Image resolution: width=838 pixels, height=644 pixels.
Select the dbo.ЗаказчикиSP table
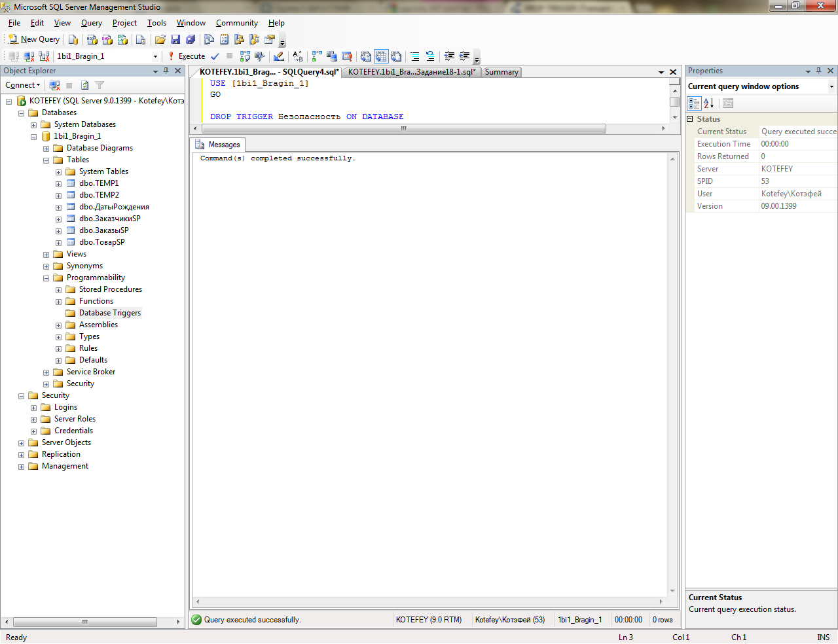[110, 219]
